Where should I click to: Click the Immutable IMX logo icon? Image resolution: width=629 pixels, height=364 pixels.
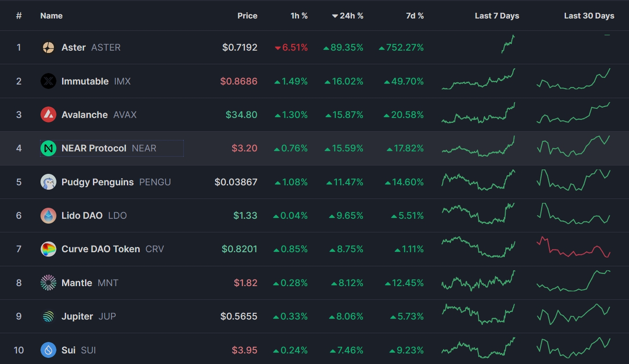[48, 81]
